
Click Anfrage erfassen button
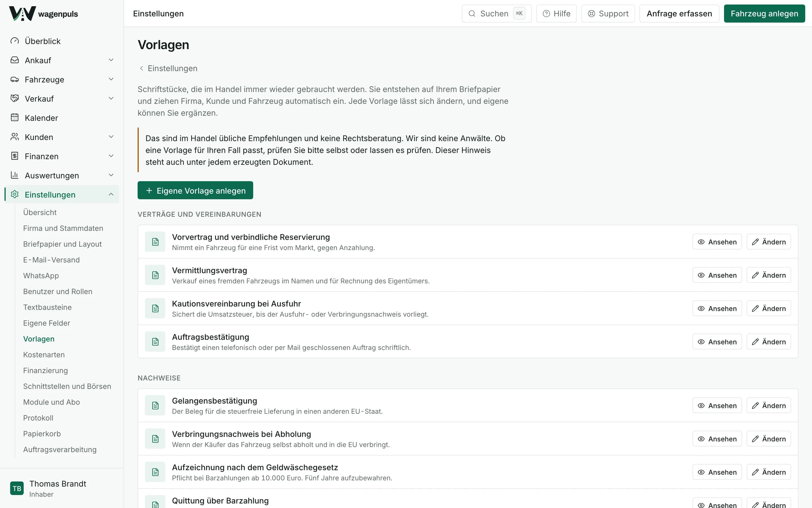(x=679, y=14)
